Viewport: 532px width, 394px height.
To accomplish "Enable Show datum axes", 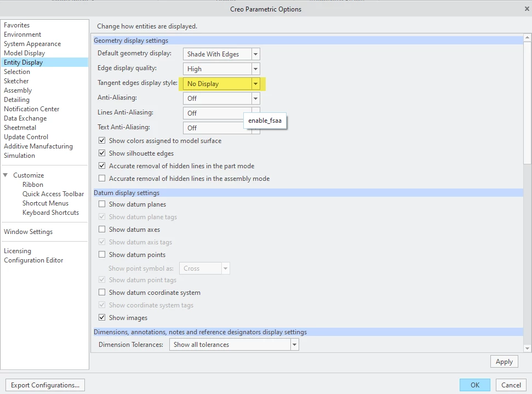I will click(102, 229).
